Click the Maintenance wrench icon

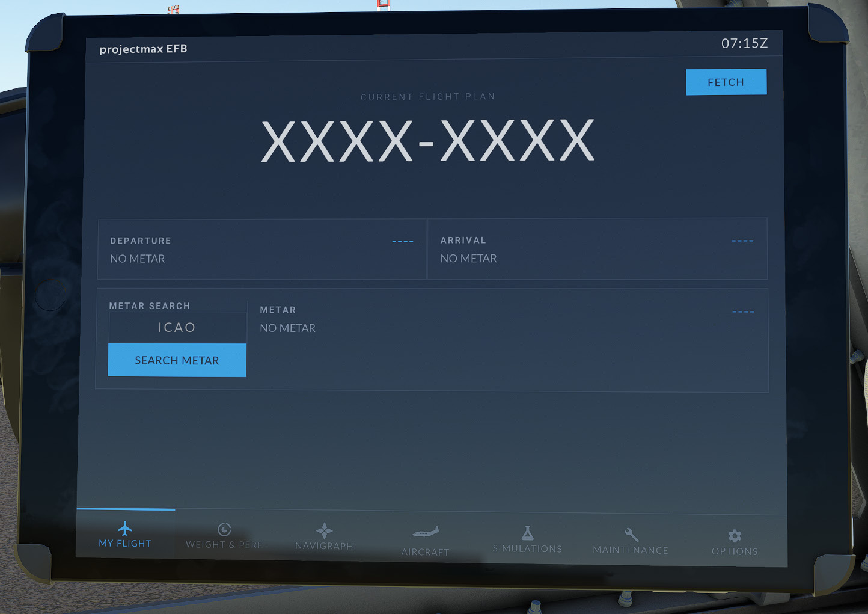tap(631, 535)
